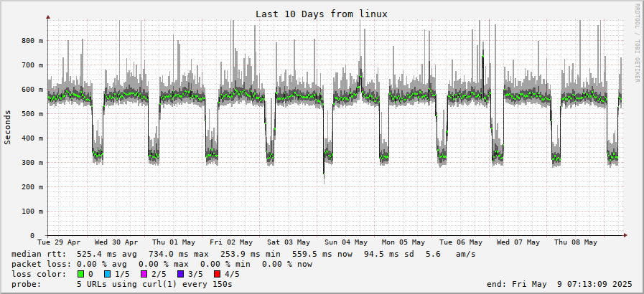Click the "0.00 % avg" packet loss value
644x294 pixels.
click(101, 264)
